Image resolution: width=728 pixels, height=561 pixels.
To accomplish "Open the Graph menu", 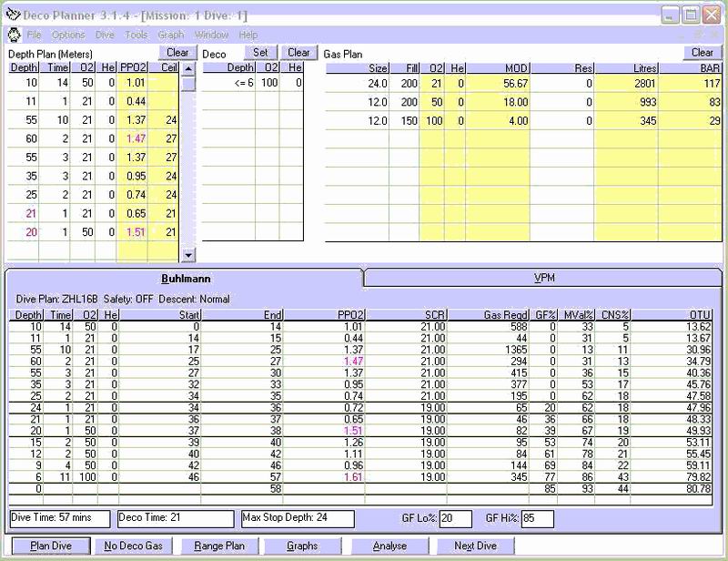I will point(171,35).
